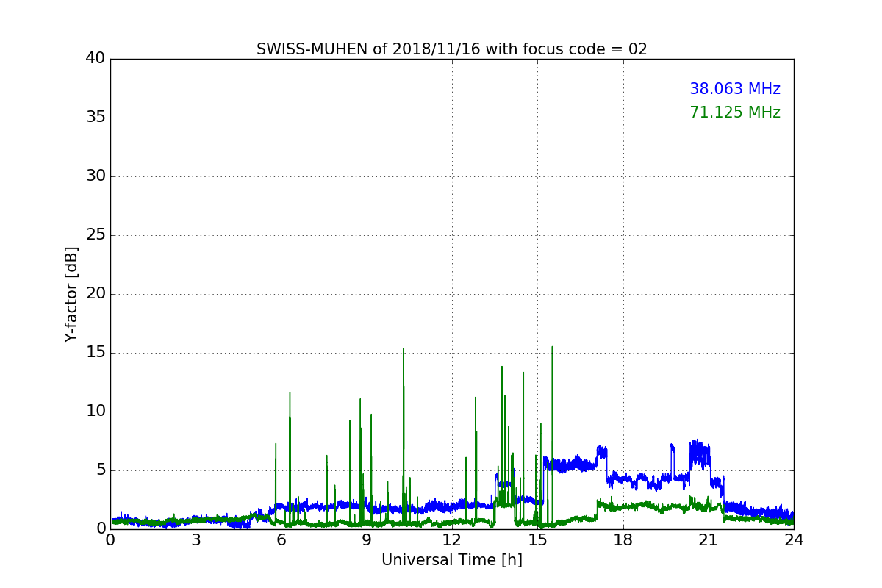This screenshot has width=882, height=588.
Task: Select the blue '38.063 MHz' legend label
Action: tap(735, 89)
